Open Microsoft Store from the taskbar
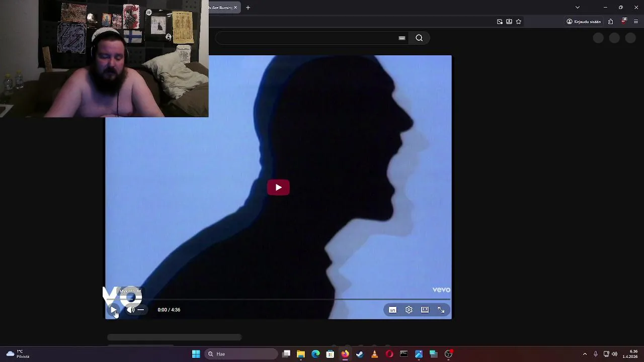 330,354
